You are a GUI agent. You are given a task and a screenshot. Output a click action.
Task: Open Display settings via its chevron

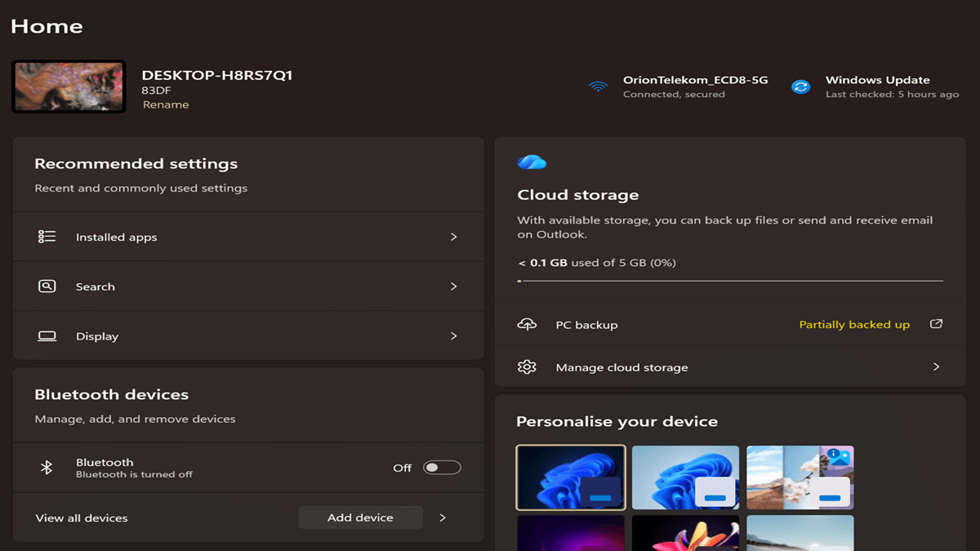coord(454,336)
